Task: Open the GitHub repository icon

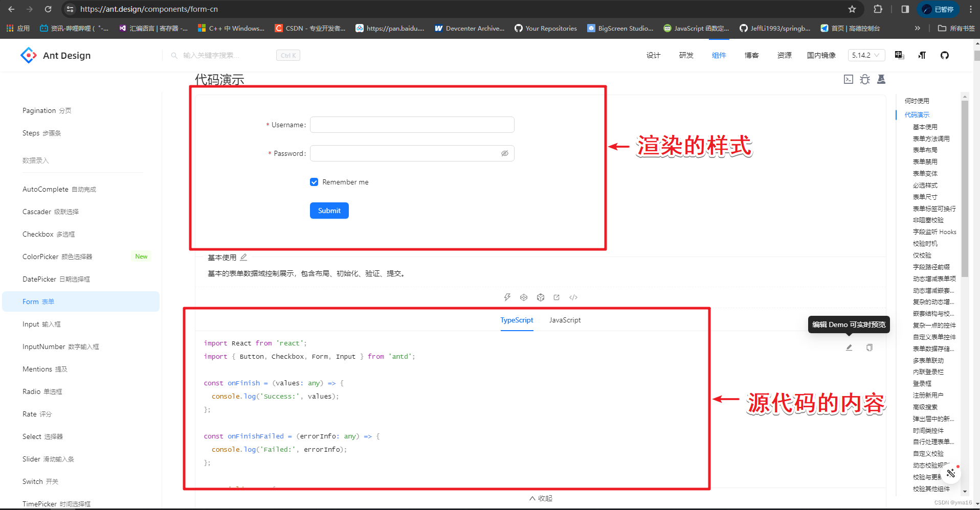Action: [x=945, y=55]
